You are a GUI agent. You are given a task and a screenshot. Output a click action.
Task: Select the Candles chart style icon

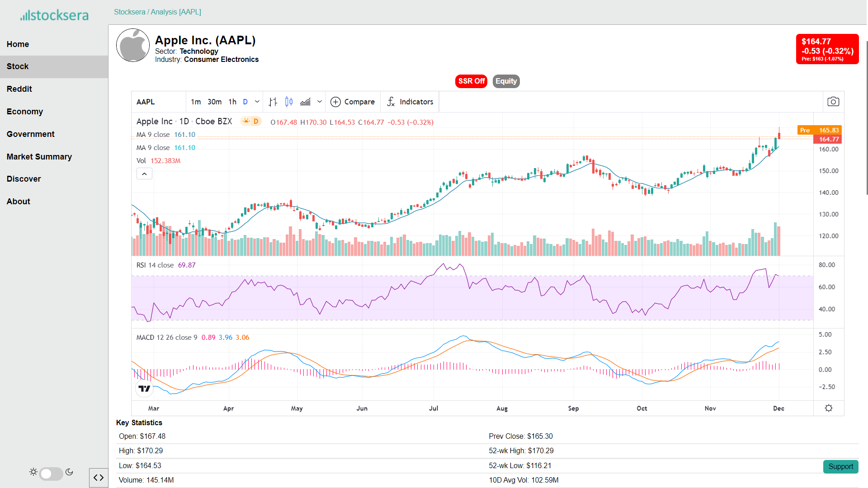[x=289, y=102]
